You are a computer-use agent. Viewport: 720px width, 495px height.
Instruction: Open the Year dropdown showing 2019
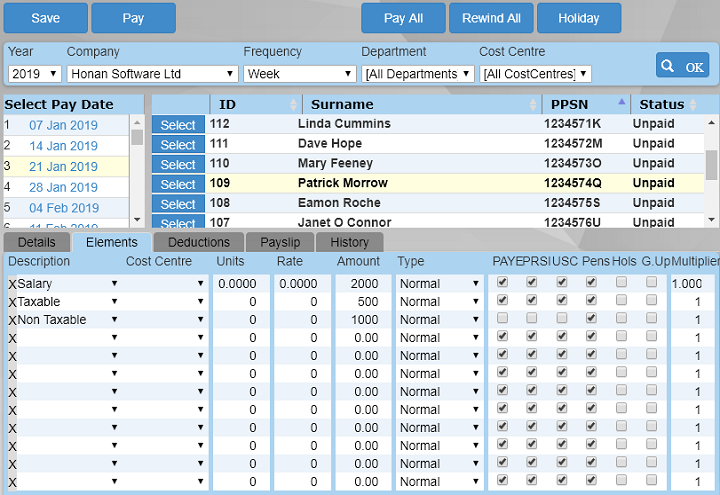(35, 74)
